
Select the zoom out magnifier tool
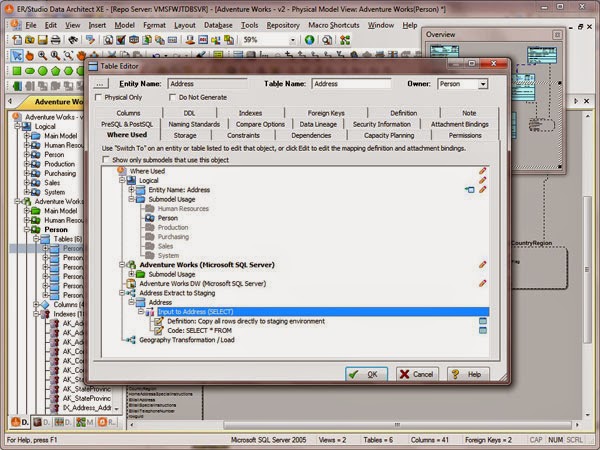pos(55,55)
